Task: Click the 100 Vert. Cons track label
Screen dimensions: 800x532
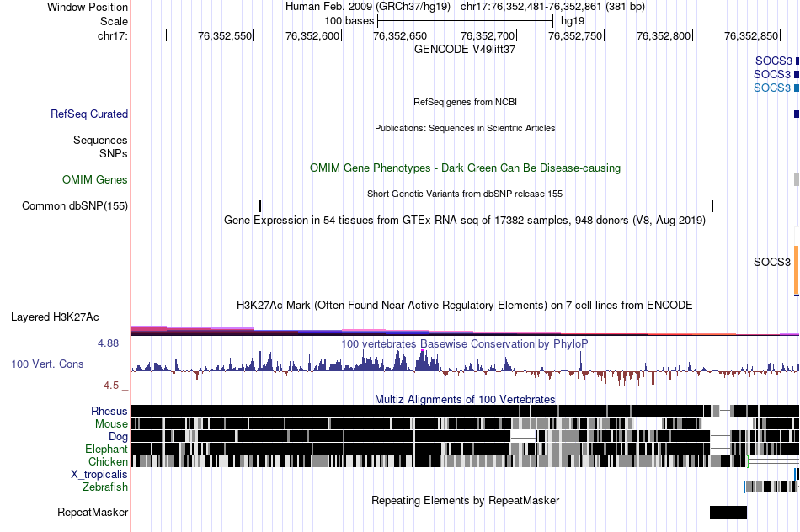Action: click(x=47, y=364)
